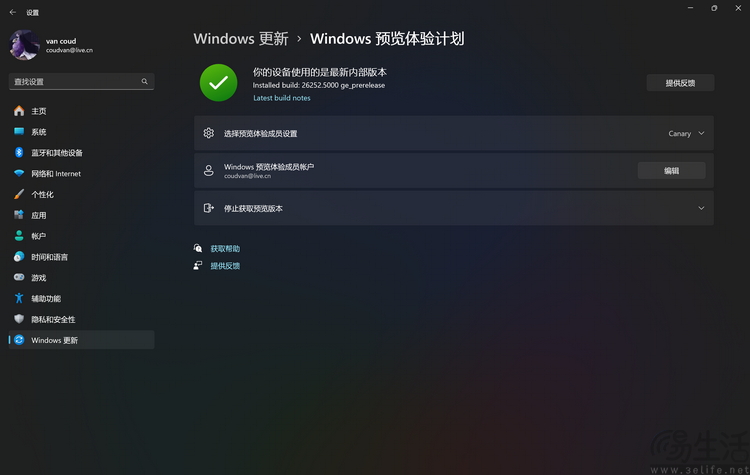Open the 主页 home icon
The image size is (750, 475).
(19, 111)
